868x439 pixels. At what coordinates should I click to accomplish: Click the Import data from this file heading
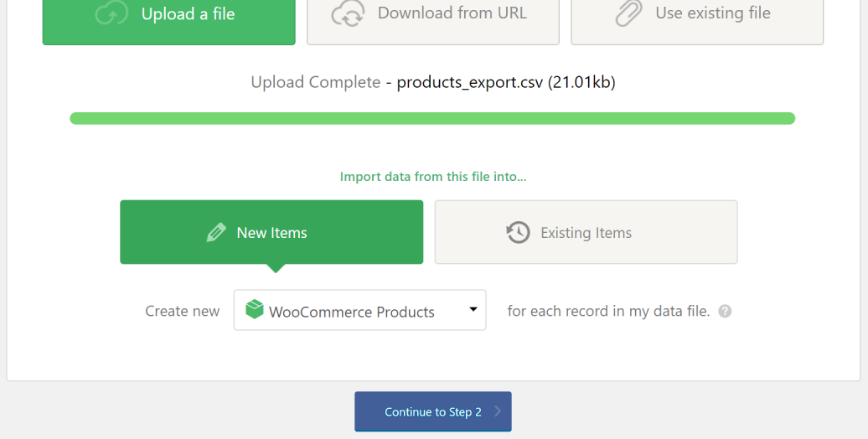pyautogui.click(x=433, y=177)
